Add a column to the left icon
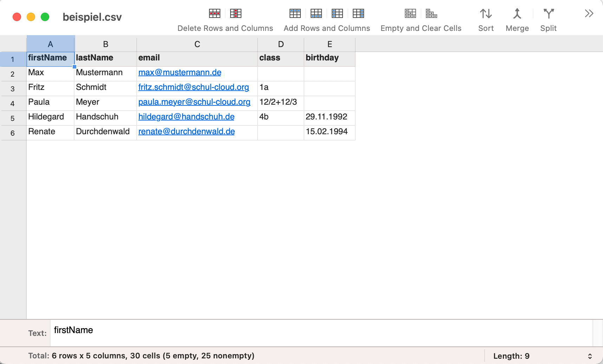Screen dimensions: 603x364 pos(337,14)
